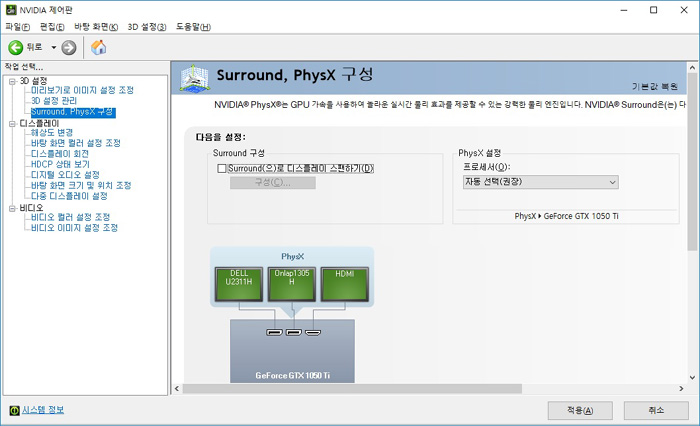
Task: Minimize the NVIDIA 제어판 window
Action: tap(624, 10)
